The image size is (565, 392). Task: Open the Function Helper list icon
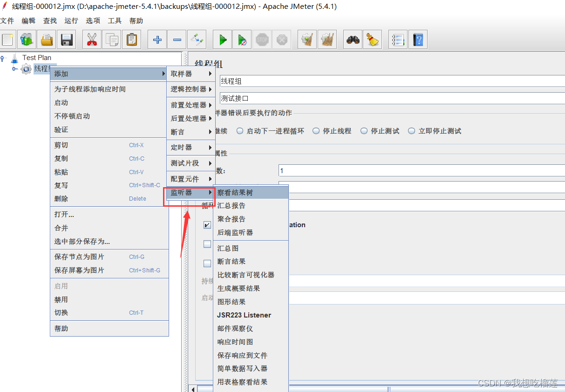click(399, 40)
